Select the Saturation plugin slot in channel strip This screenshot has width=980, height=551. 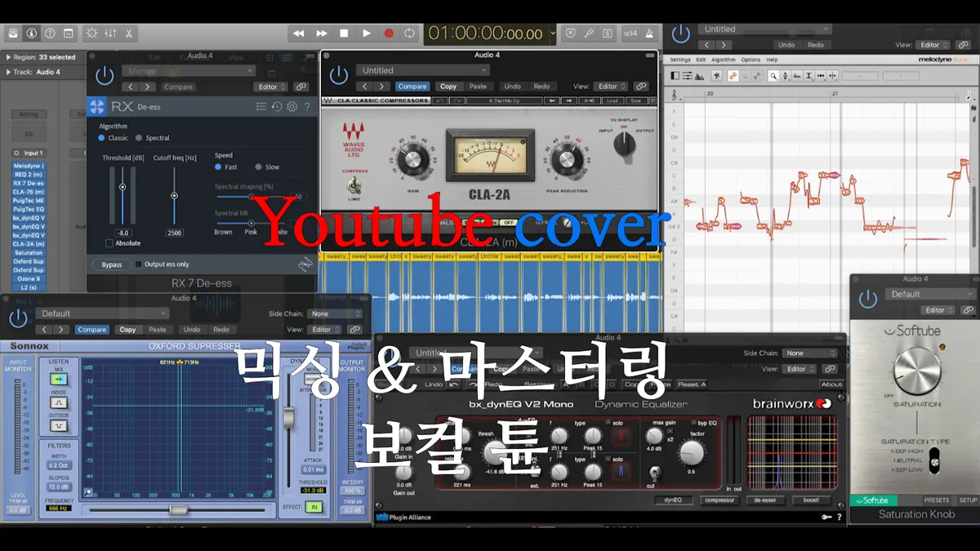(x=29, y=253)
